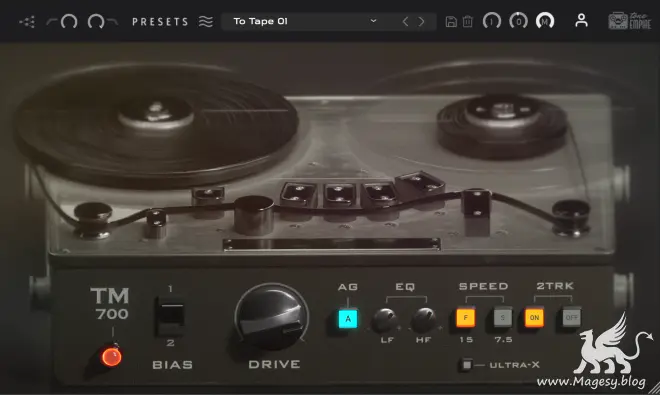Click the low-pass filter knob icon
This screenshot has width=660, height=395.
[x=102, y=21]
